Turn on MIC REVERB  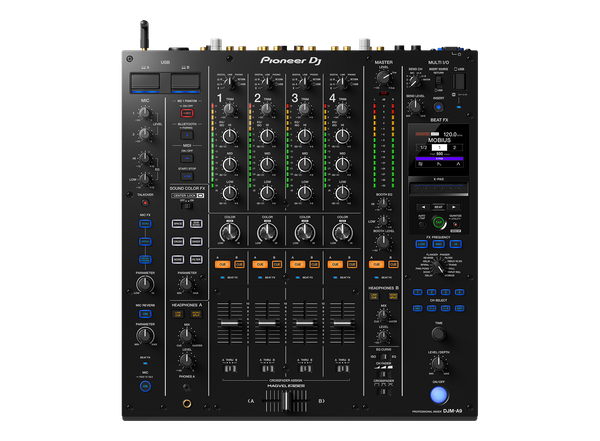[145, 314]
